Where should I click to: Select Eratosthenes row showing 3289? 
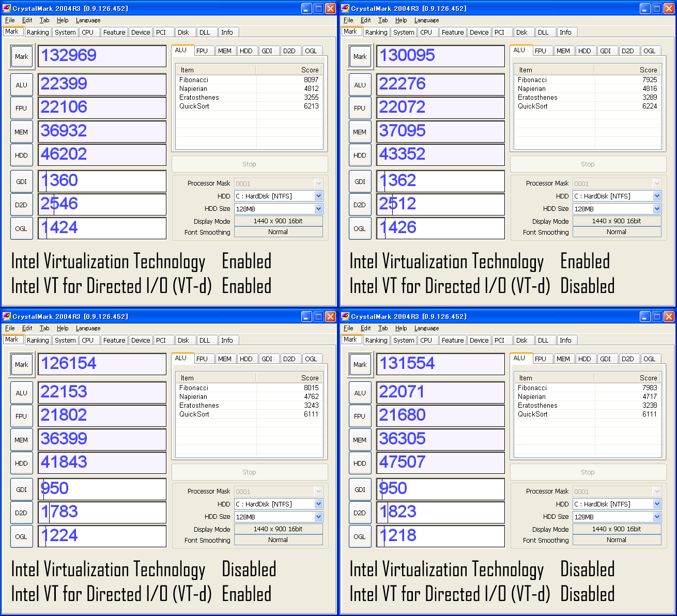(x=588, y=97)
